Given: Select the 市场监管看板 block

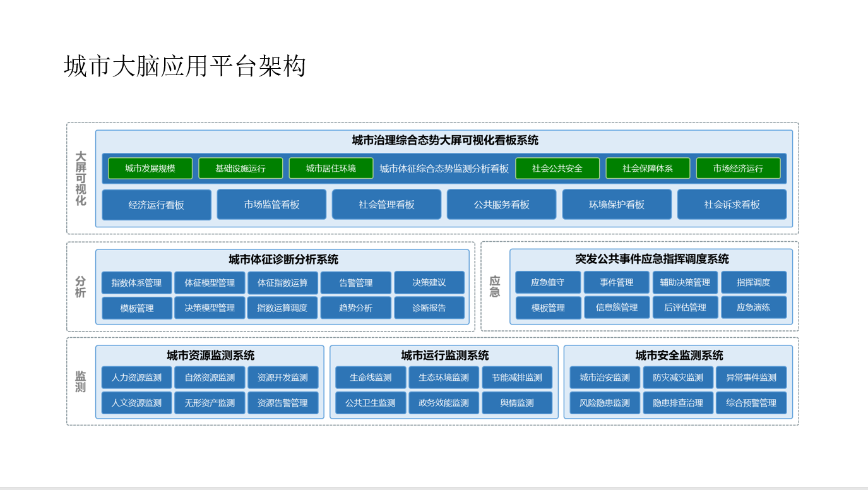Looking at the screenshot, I should click(271, 205).
